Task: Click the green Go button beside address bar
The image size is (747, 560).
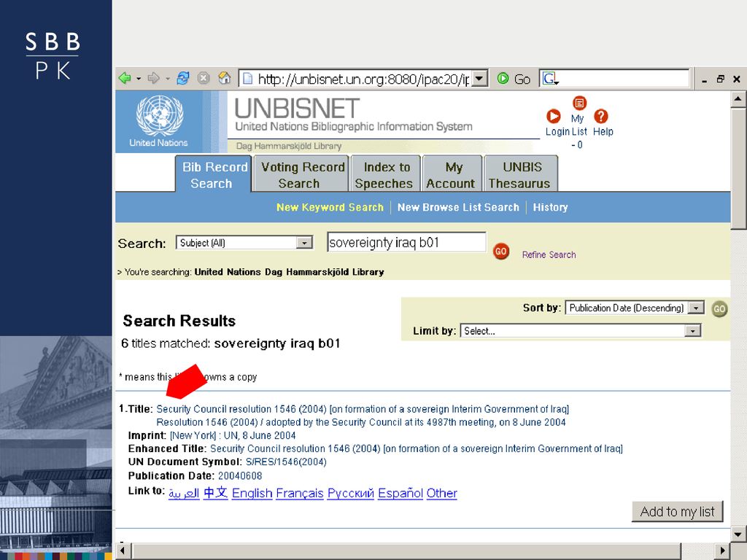Action: click(x=514, y=79)
